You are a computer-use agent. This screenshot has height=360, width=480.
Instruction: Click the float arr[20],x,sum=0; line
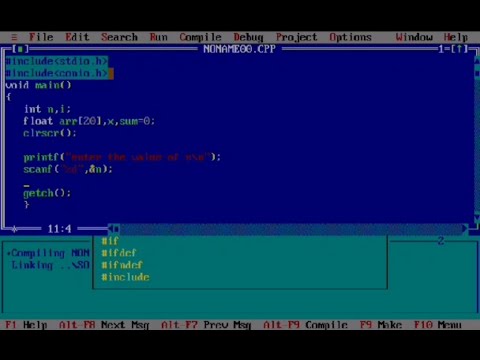coord(89,121)
